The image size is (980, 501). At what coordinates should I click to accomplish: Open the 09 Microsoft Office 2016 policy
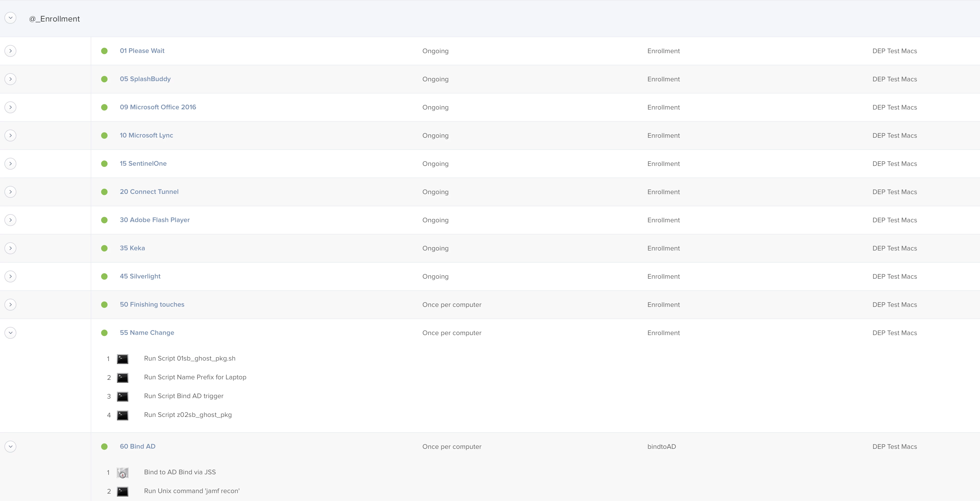tap(158, 107)
